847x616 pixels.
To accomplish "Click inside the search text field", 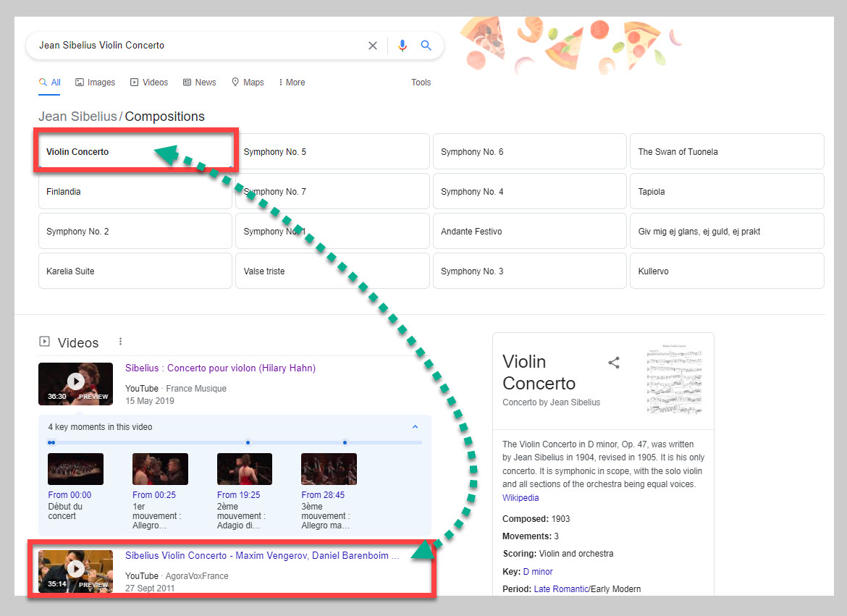I will point(195,46).
